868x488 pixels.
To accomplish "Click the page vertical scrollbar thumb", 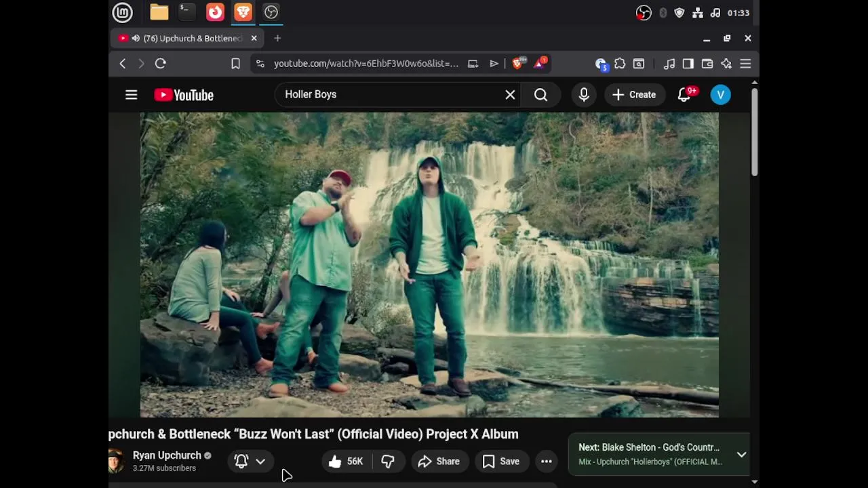I will pos(754,132).
